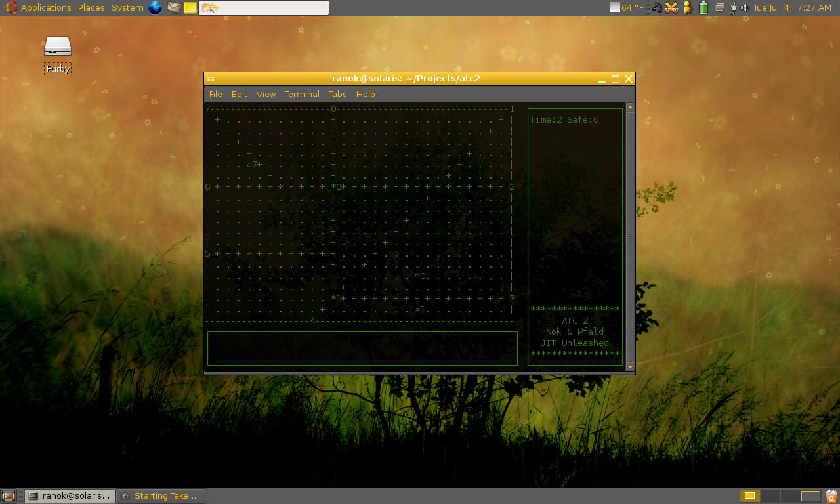
Task: Switch to Starting Take taskbar window
Action: [161, 496]
